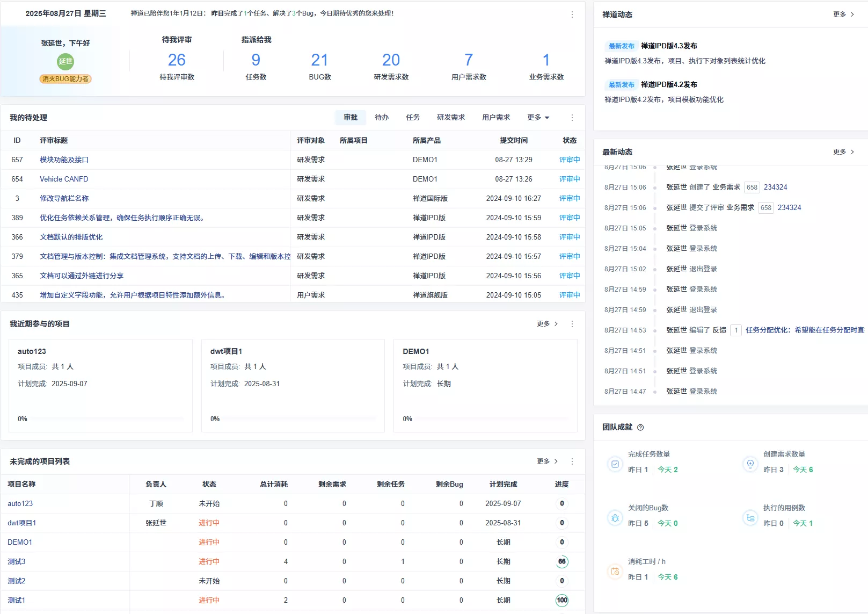Expand 更多 in the 禅道动态 panel
This screenshot has height=614, width=868.
click(x=843, y=15)
